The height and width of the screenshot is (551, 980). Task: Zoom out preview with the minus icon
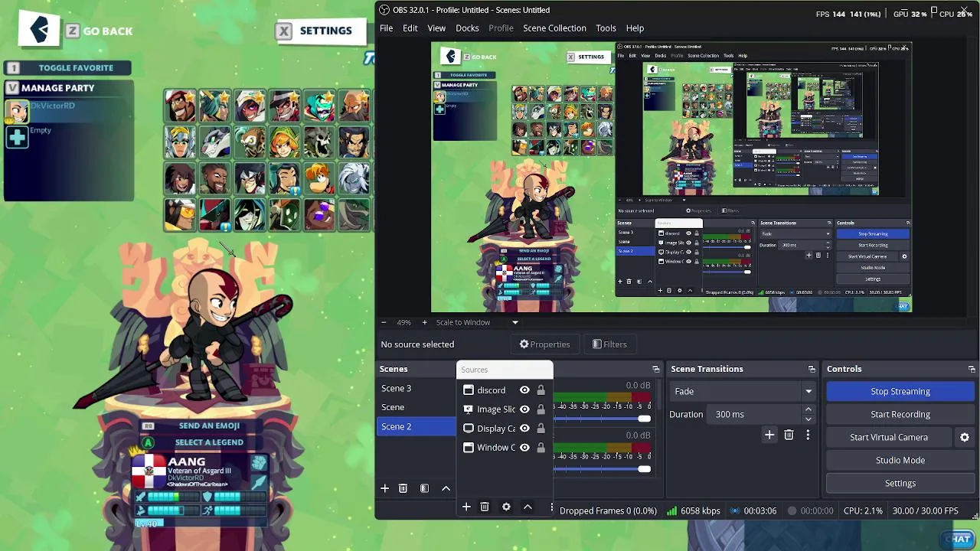click(384, 322)
